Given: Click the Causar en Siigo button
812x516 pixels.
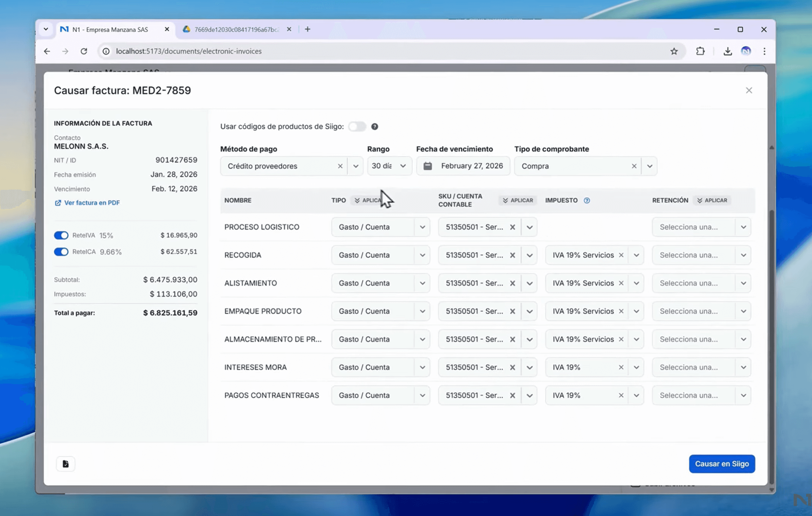Looking at the screenshot, I should (722, 464).
